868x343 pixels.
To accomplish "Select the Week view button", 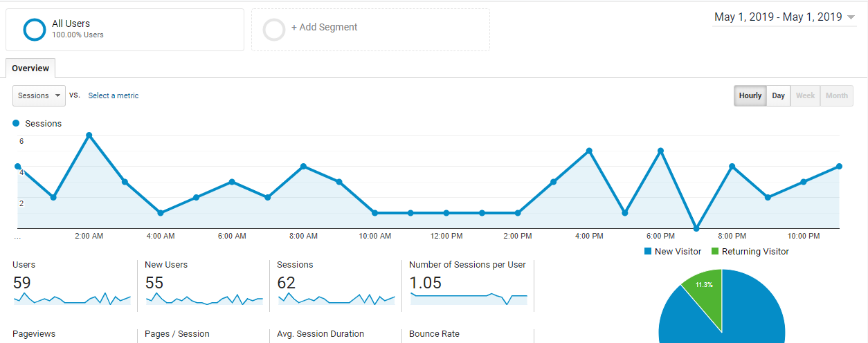I will 806,95.
